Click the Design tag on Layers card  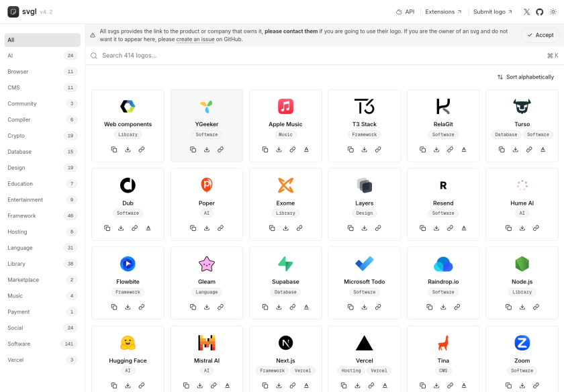pyautogui.click(x=365, y=213)
